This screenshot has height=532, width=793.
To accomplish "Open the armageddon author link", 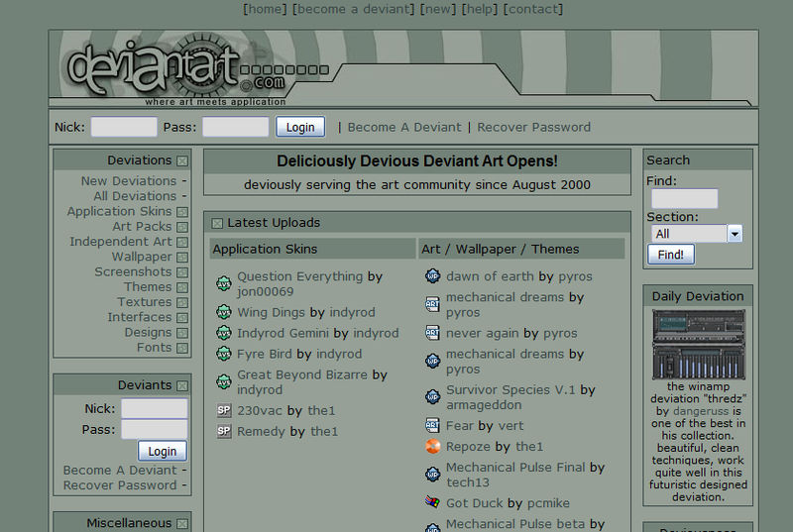I will point(484,404).
